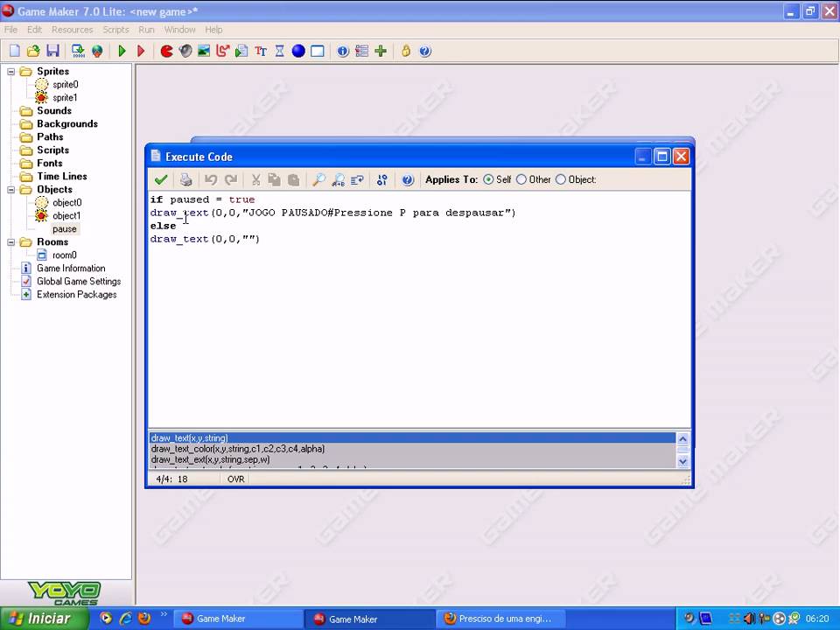
Task: Create a font using the TT icon
Action: 261,51
